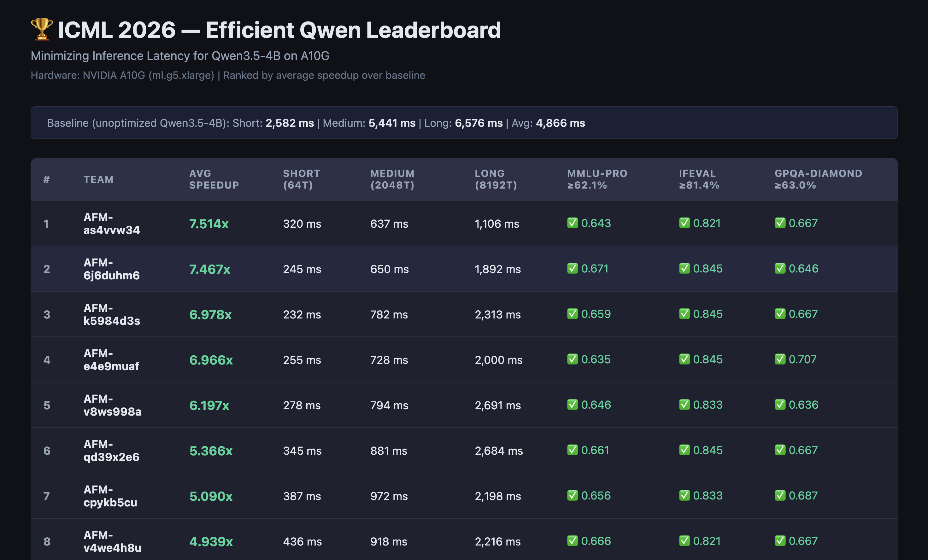
Task: Click the checkmark beside MMLU-Pro 0.656
Action: tap(573, 495)
